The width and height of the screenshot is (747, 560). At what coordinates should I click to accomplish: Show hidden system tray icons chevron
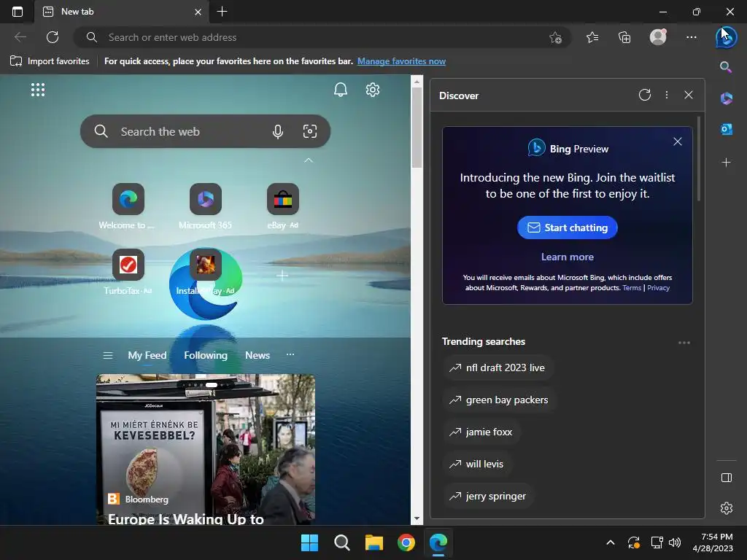(x=611, y=542)
